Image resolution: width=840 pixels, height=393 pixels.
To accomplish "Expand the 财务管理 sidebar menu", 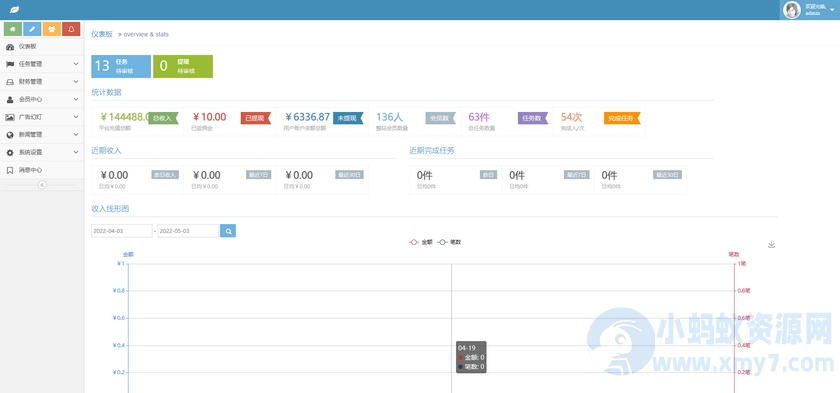I will click(x=42, y=81).
